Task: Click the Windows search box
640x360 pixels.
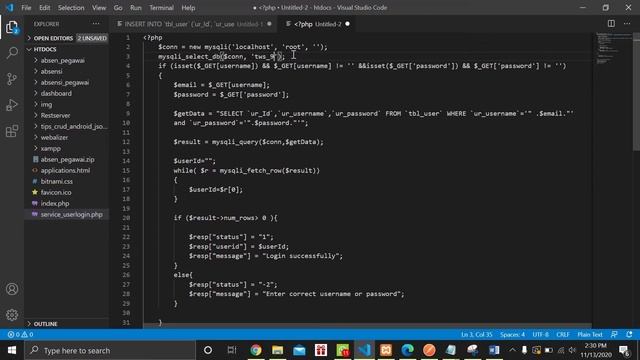Action: click(x=110, y=350)
